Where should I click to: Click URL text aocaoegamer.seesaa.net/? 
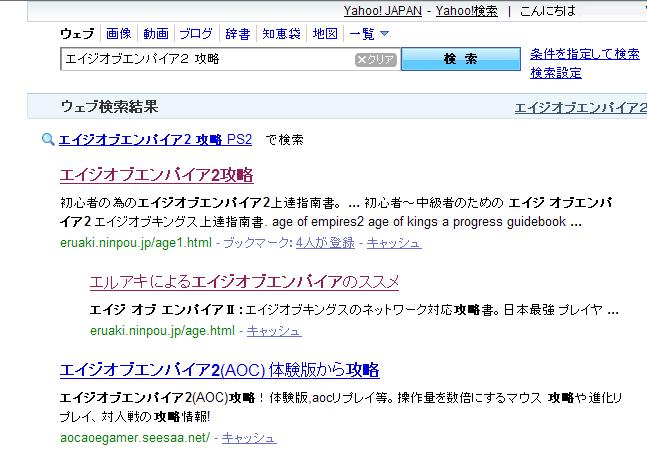135,438
